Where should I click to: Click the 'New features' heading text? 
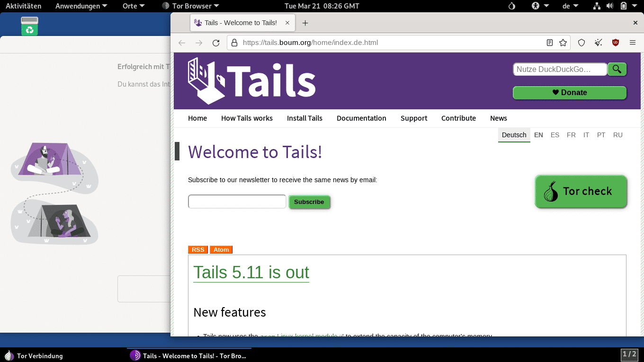click(230, 312)
